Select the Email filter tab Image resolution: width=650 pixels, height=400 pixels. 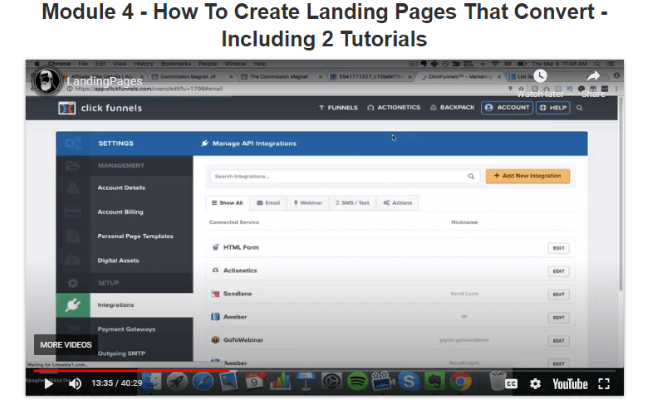tap(268, 203)
